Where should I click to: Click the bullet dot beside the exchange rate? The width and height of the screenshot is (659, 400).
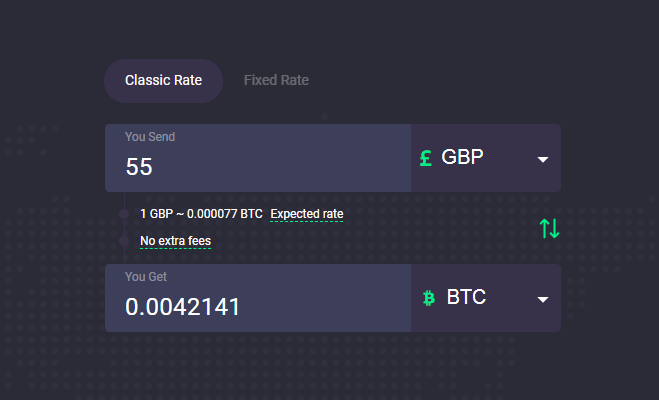[123, 214]
